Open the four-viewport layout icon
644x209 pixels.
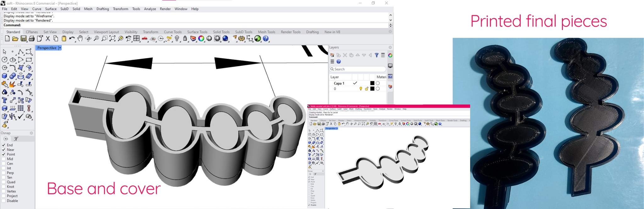coord(136,39)
